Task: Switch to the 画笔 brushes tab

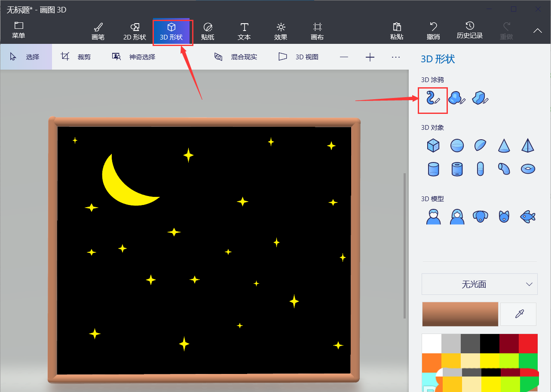Action: click(x=98, y=31)
